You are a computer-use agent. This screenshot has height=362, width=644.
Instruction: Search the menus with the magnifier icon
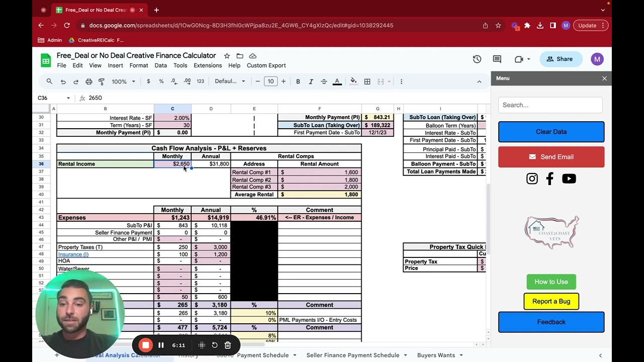(49, 81)
